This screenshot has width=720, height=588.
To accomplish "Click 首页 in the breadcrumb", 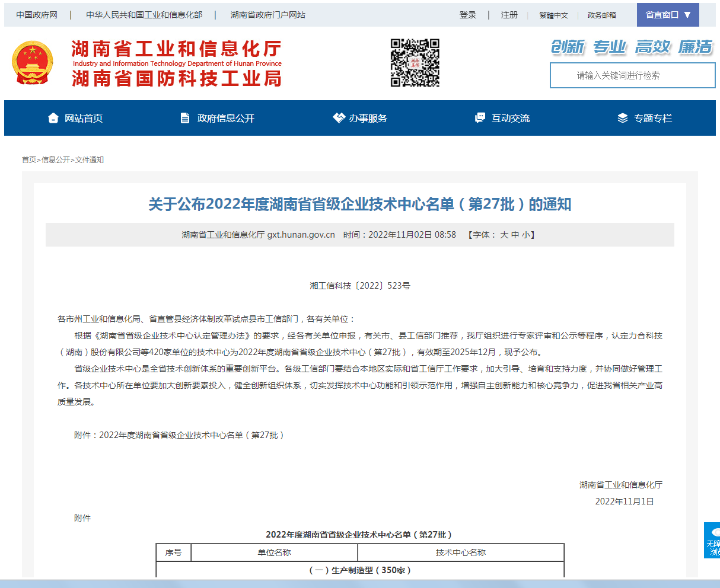I will pyautogui.click(x=29, y=159).
